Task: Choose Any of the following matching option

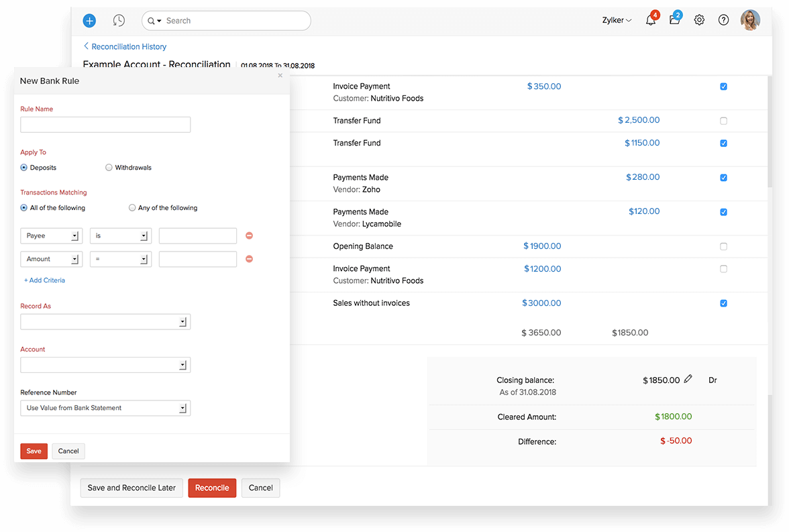Action: [131, 207]
